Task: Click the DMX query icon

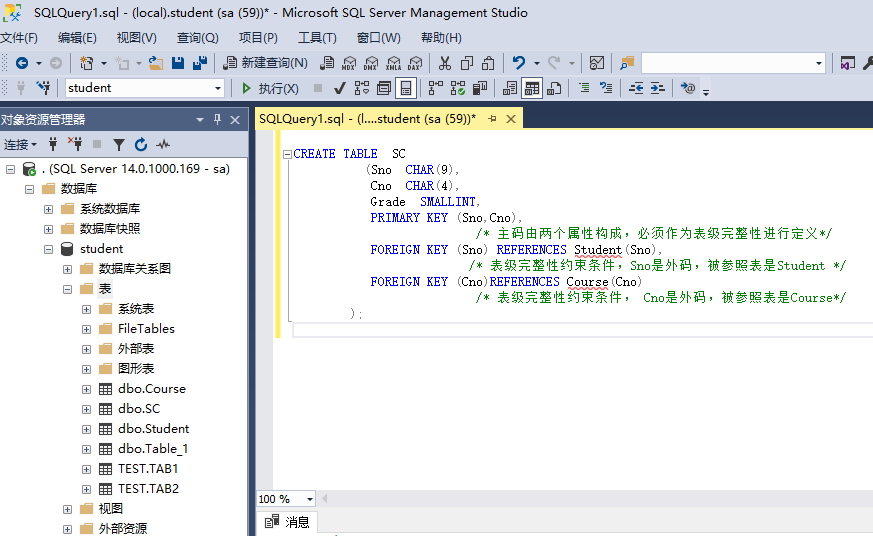Action: point(371,63)
